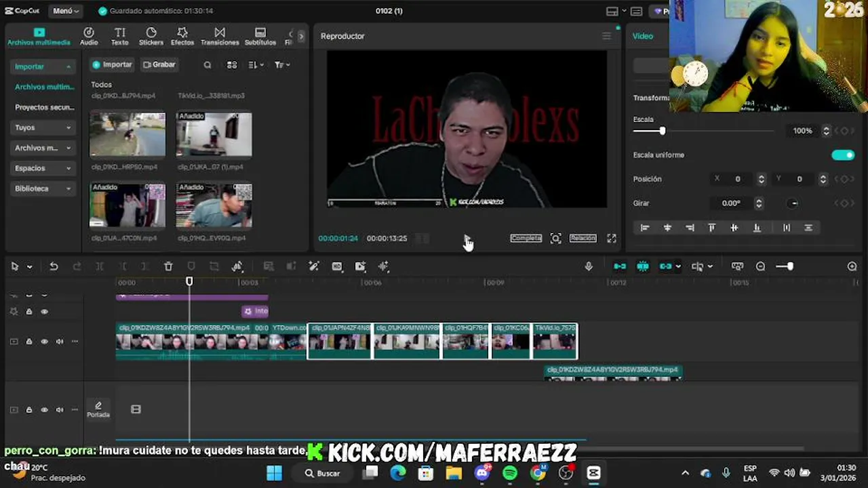This screenshot has width=868, height=488.
Task: Align left in Transformar panel
Action: coord(645,228)
